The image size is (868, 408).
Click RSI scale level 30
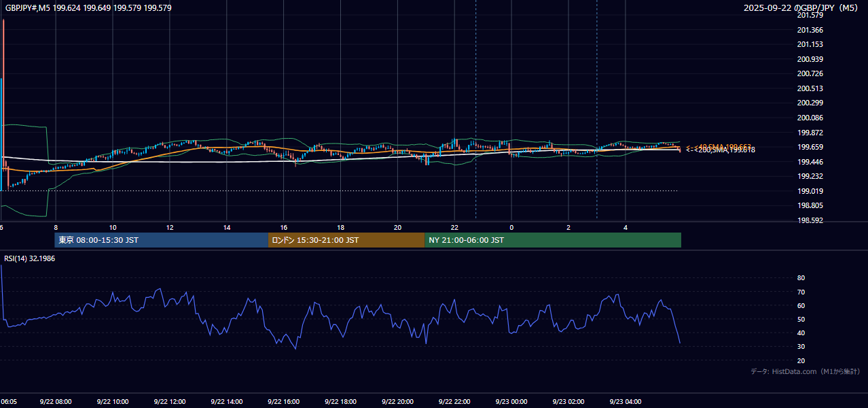[x=801, y=347]
